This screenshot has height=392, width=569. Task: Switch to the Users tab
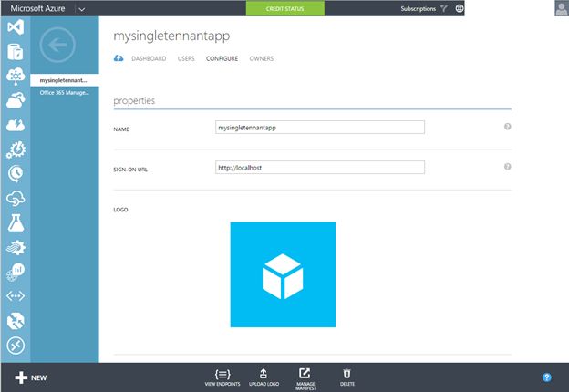[186, 58]
